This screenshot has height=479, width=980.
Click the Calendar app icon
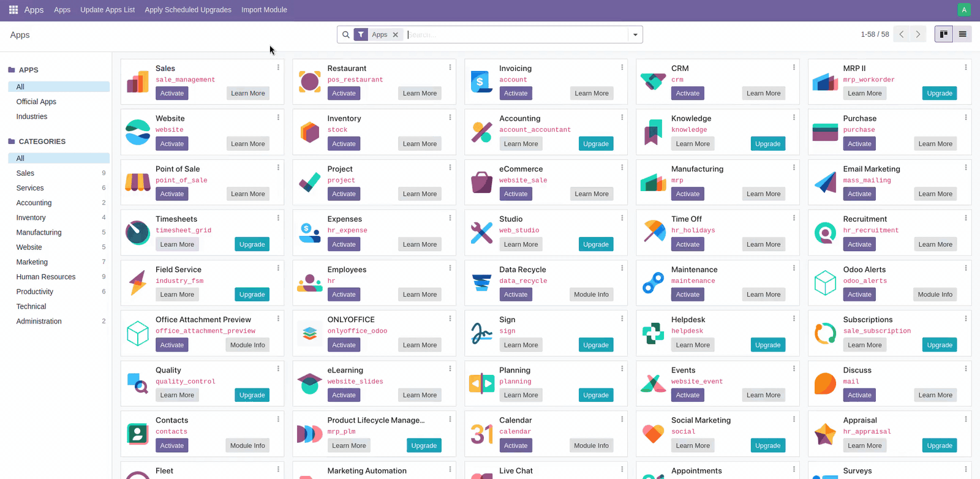pyautogui.click(x=481, y=434)
